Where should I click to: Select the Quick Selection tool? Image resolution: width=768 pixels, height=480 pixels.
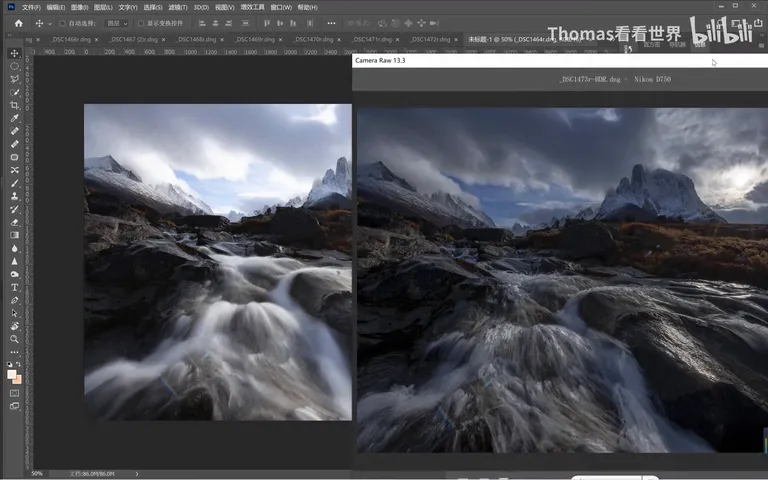point(15,92)
